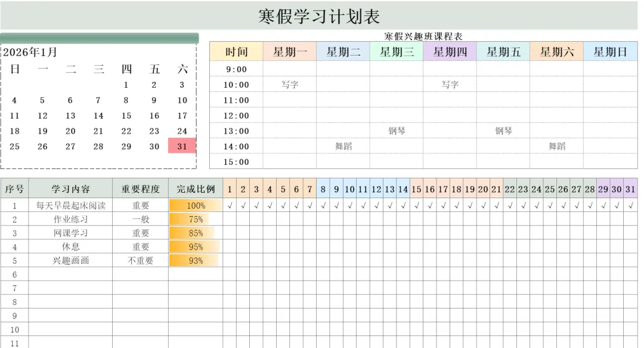
Task: Select day 29 header in progress table
Action: click(603, 189)
